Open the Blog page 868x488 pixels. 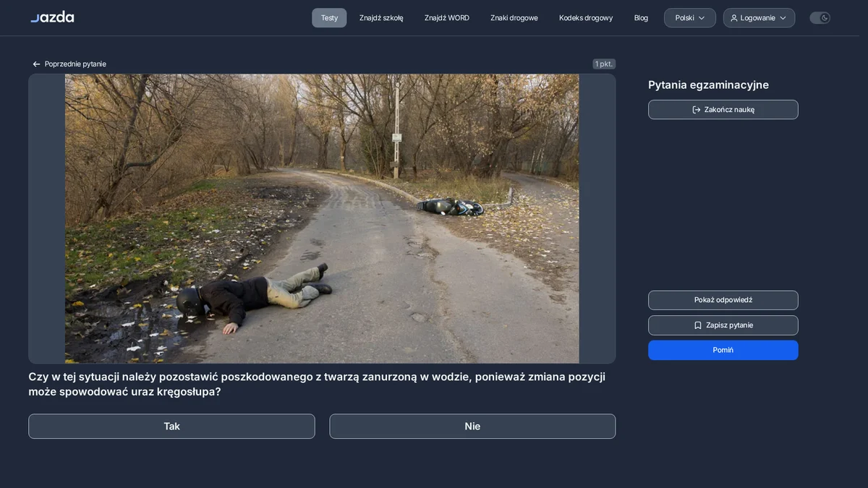641,18
